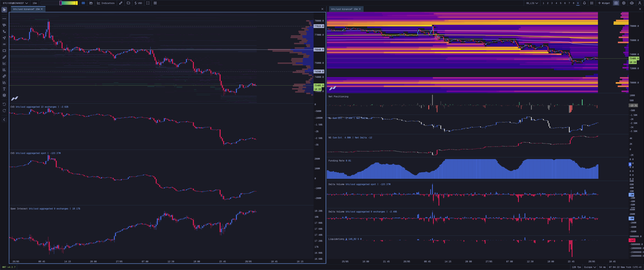Open the OB_LIQ layout dropdown
The image size is (644, 270).
point(532,3)
